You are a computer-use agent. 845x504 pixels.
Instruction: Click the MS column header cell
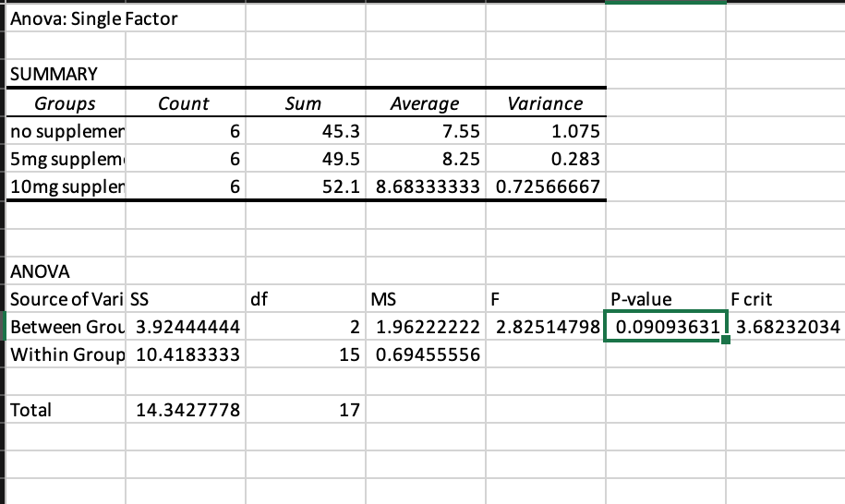coord(426,299)
